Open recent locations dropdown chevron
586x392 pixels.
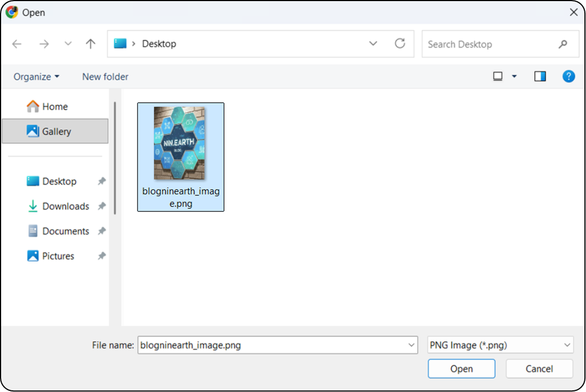pos(68,44)
